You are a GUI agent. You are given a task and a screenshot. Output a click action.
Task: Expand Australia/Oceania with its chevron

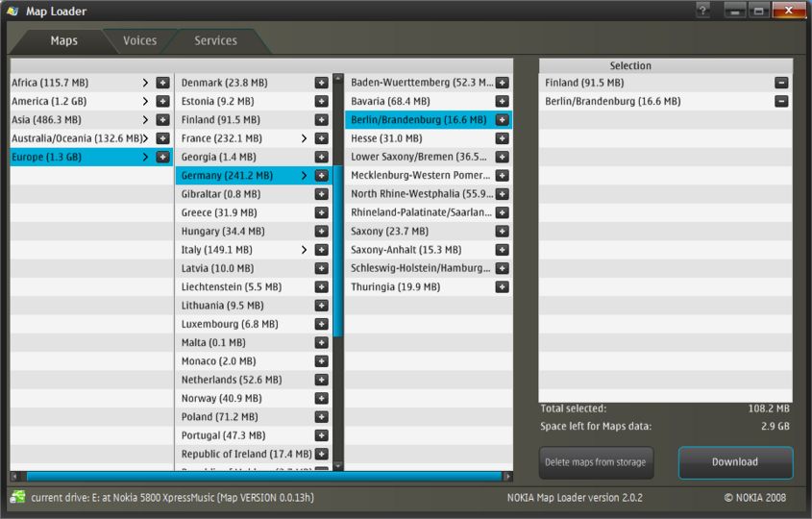[x=145, y=138]
